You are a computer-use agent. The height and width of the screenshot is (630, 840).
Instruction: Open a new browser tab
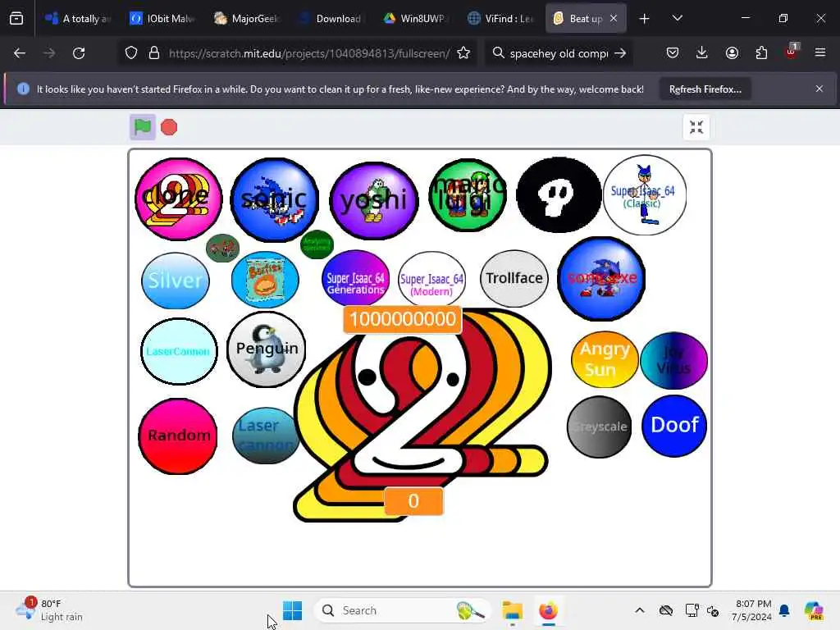coord(645,19)
